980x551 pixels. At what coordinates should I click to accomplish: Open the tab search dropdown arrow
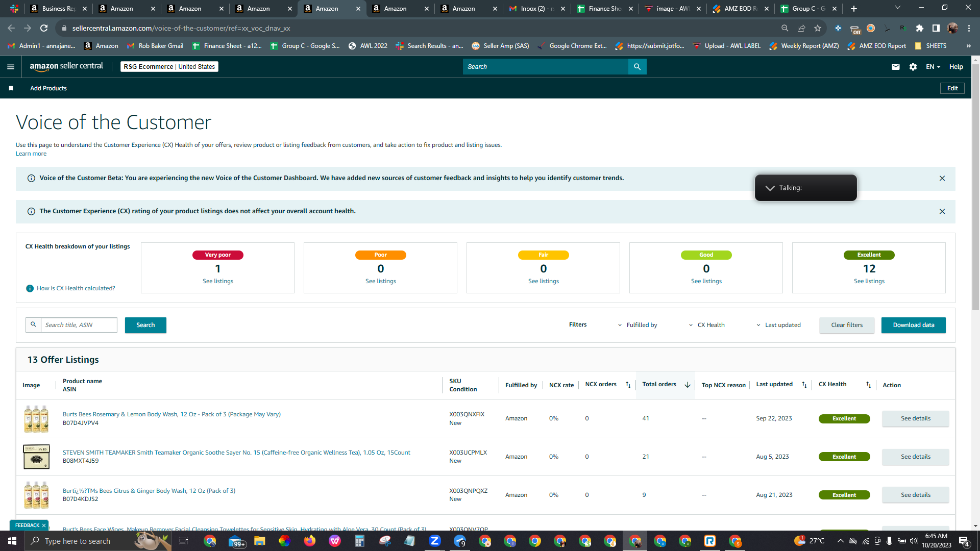coord(898,8)
